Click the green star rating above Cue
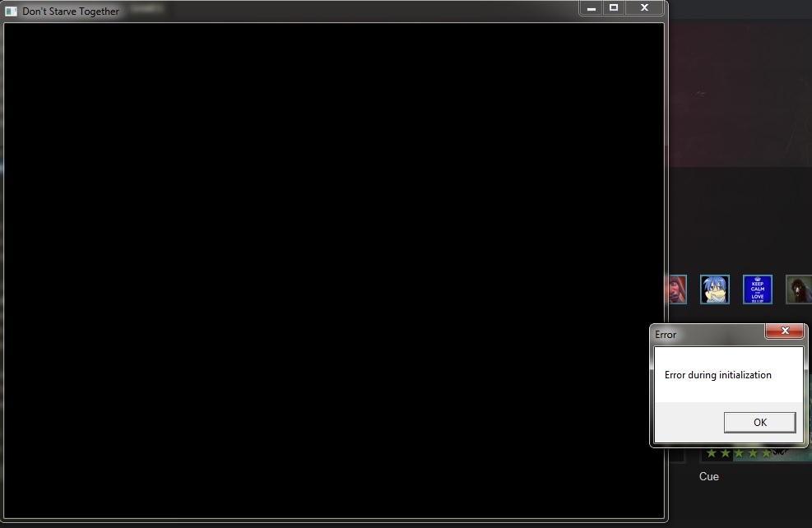This screenshot has width=812, height=528. pos(740,454)
